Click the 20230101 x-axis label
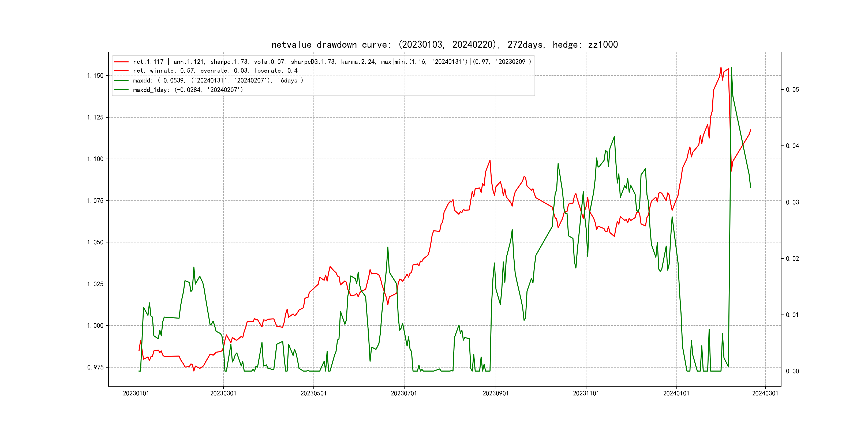868x434 pixels. tap(136, 393)
